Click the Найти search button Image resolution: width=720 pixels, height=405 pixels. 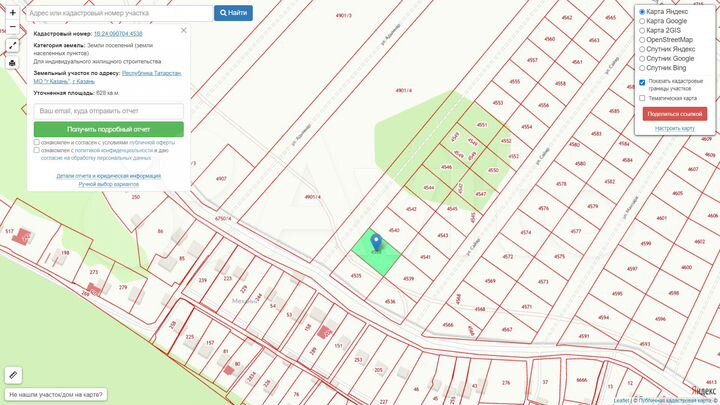(x=233, y=13)
